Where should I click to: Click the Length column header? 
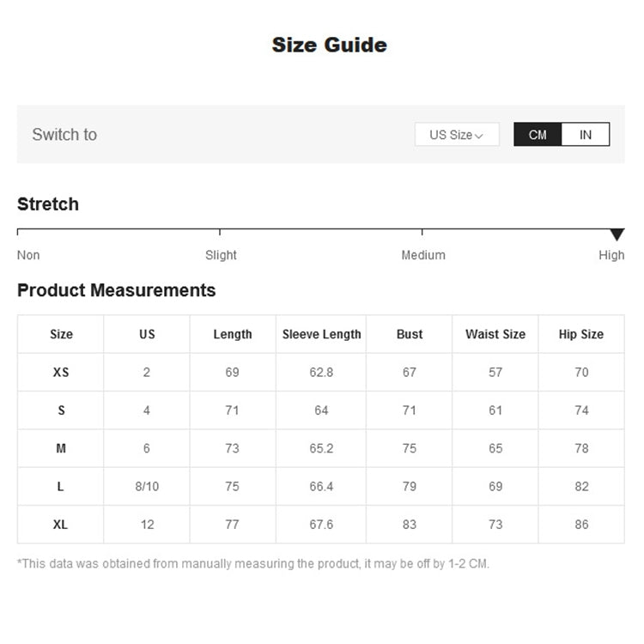(x=233, y=334)
